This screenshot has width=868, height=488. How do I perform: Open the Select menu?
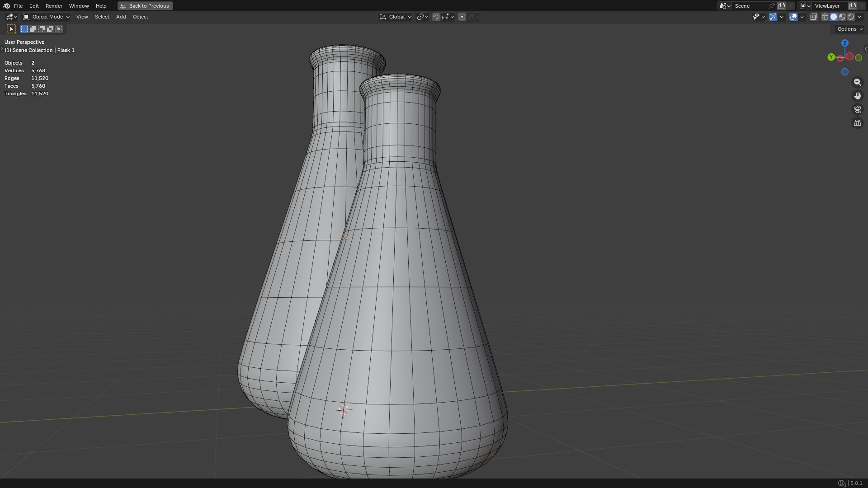tap(102, 17)
